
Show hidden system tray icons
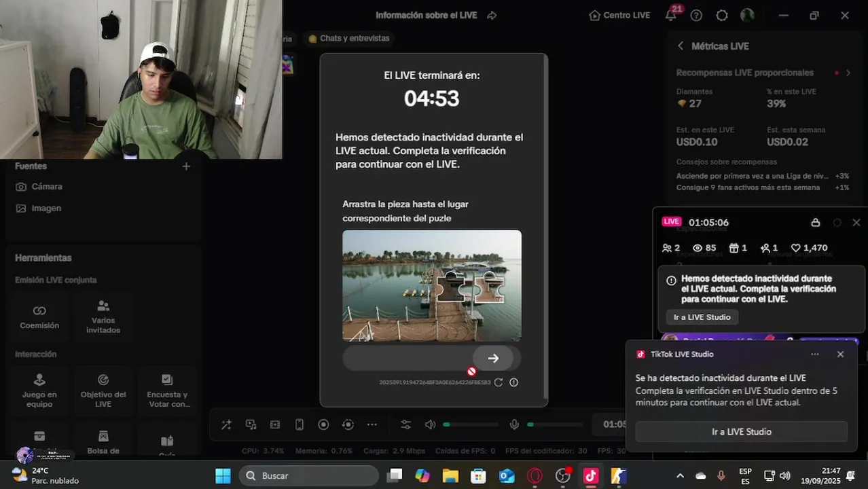pos(680,475)
